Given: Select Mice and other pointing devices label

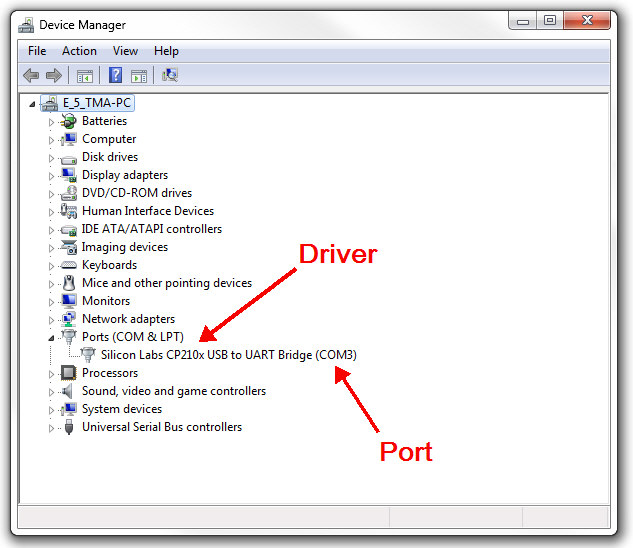Looking at the screenshot, I should pos(167,283).
